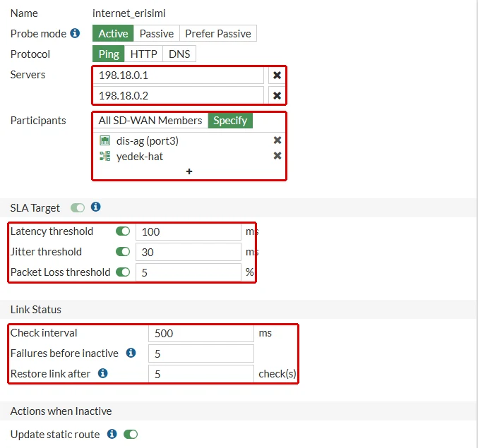The image size is (478, 448).
Task: Open SLA Target info icon
Action: 96,207
